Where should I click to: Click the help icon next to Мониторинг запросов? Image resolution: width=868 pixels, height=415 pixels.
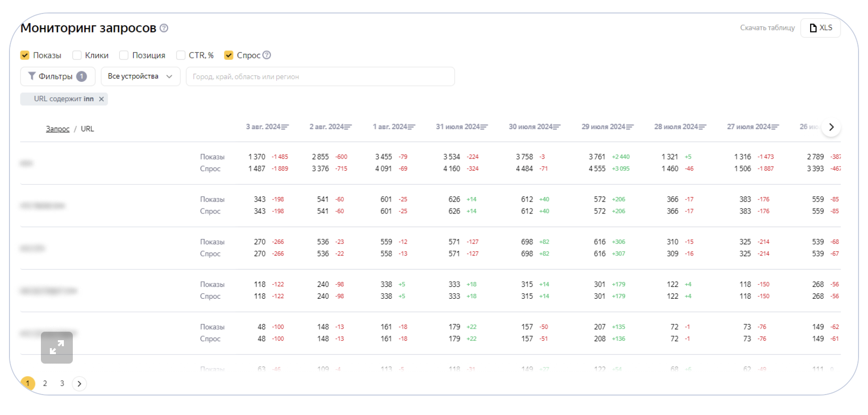click(x=164, y=28)
